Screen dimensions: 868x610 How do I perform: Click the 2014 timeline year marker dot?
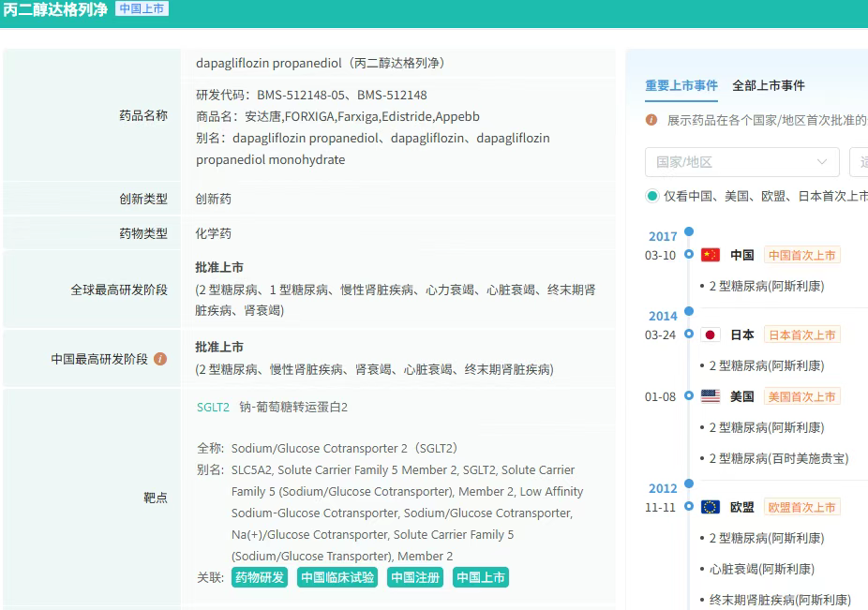coord(689,312)
